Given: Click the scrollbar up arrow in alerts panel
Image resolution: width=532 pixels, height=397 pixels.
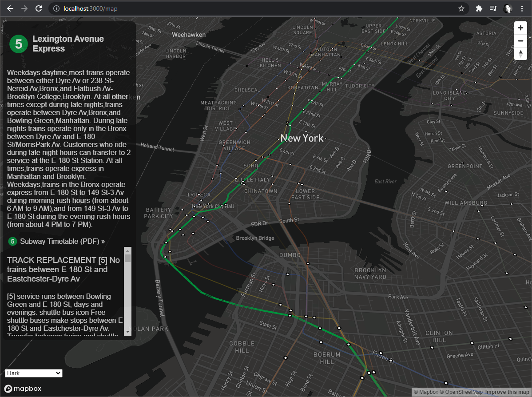Looking at the screenshot, I should pyautogui.click(x=127, y=251).
